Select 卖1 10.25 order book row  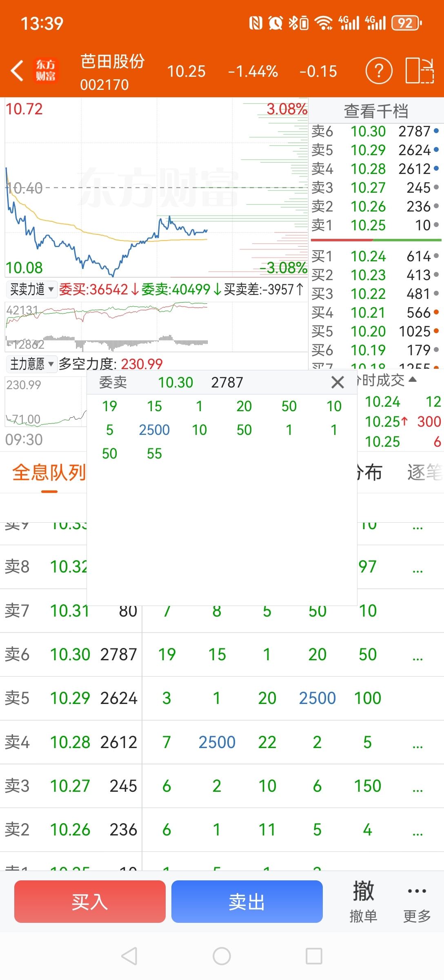pyautogui.click(x=375, y=225)
